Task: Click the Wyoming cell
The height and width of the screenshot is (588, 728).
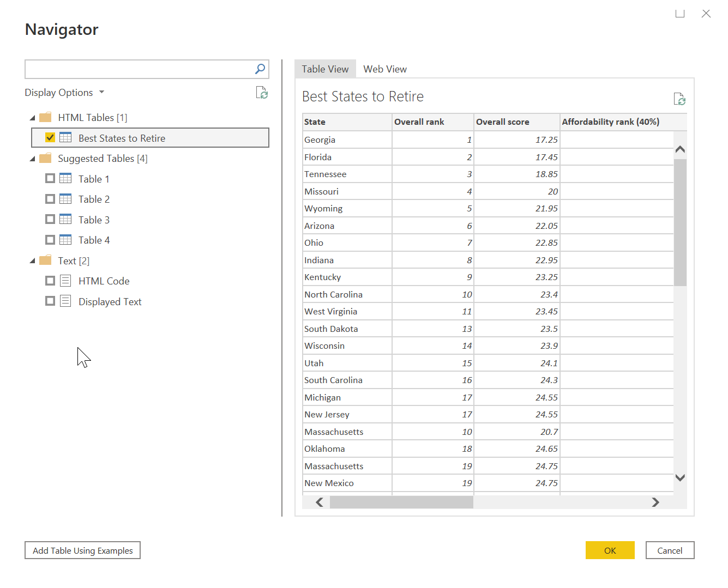Action: point(347,208)
